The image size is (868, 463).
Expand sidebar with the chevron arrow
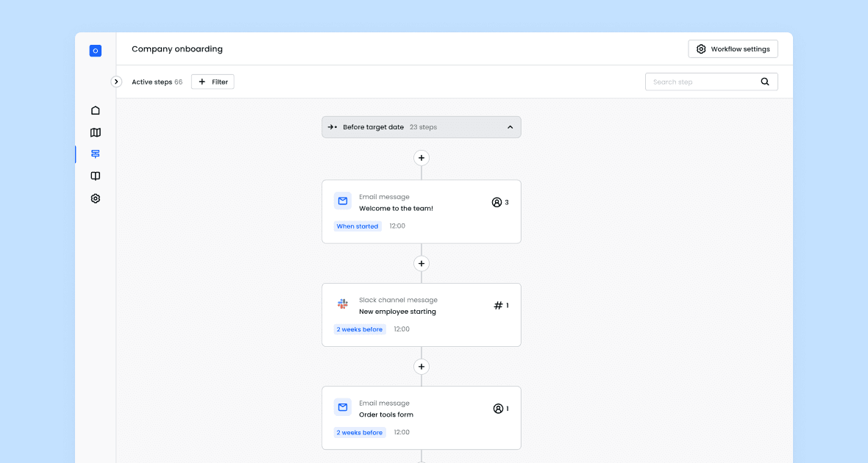[116, 82]
